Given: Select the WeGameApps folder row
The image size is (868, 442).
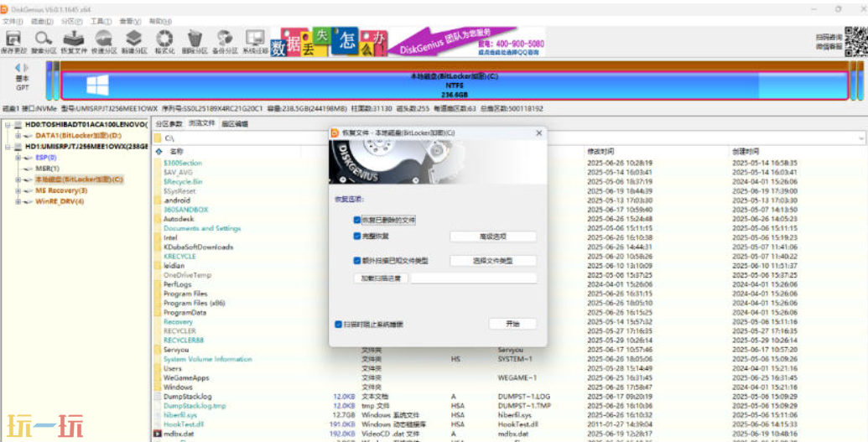Looking at the screenshot, I should (186, 377).
